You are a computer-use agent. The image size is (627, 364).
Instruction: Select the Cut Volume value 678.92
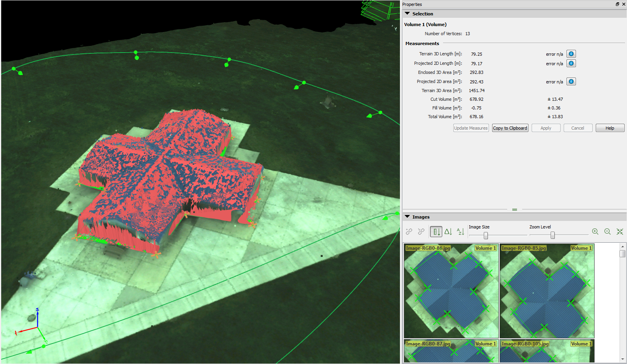coord(477,99)
